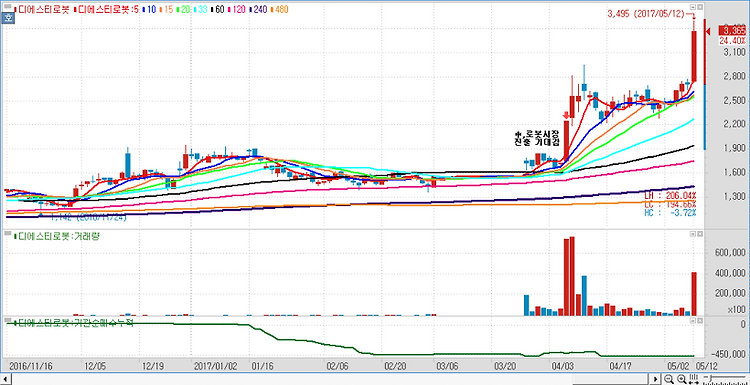The height and width of the screenshot is (385, 750).
Task: Click the last red volume bar on 05/12
Action: 694,294
